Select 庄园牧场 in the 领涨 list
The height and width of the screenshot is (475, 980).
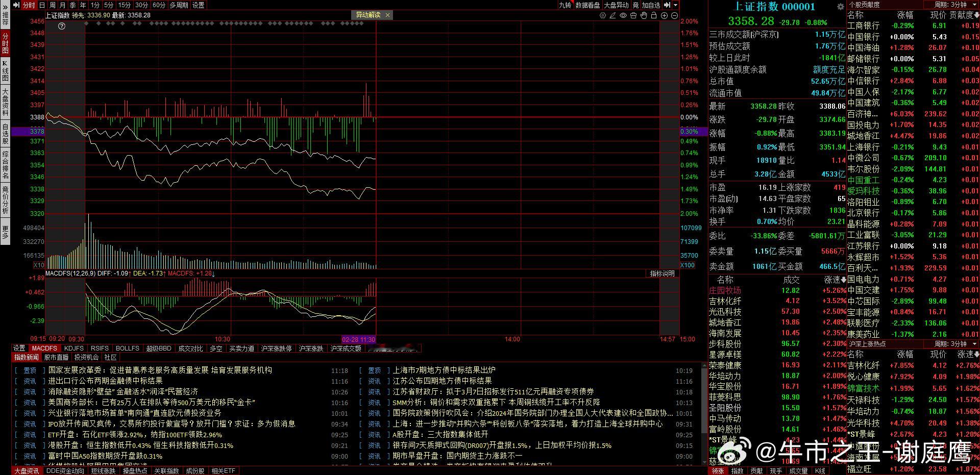(x=725, y=290)
